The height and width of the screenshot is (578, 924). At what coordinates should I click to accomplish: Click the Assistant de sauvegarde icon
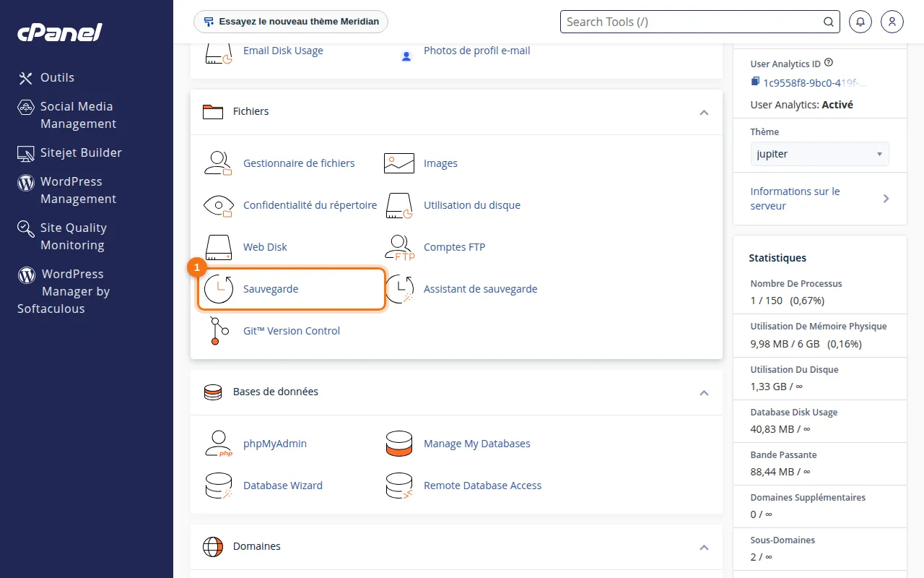tap(399, 289)
